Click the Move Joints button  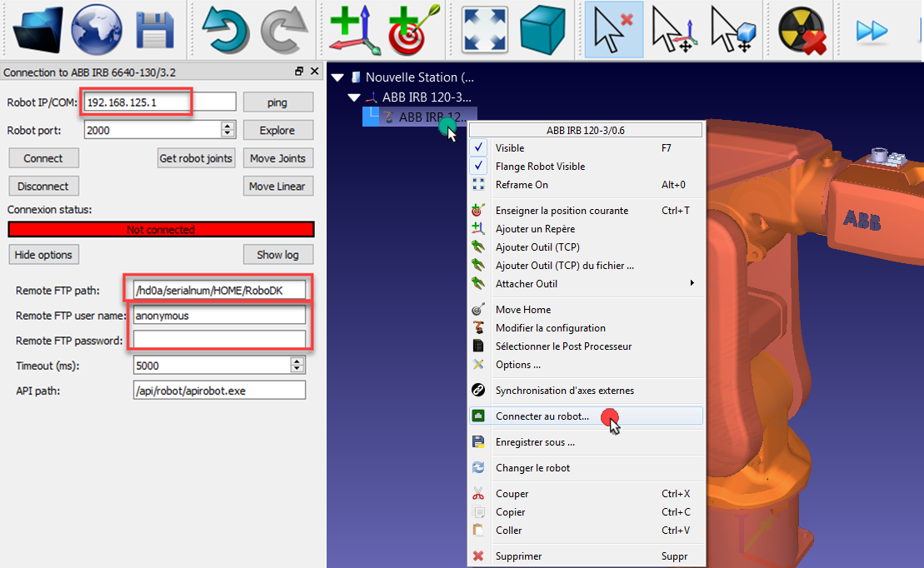coord(277,158)
